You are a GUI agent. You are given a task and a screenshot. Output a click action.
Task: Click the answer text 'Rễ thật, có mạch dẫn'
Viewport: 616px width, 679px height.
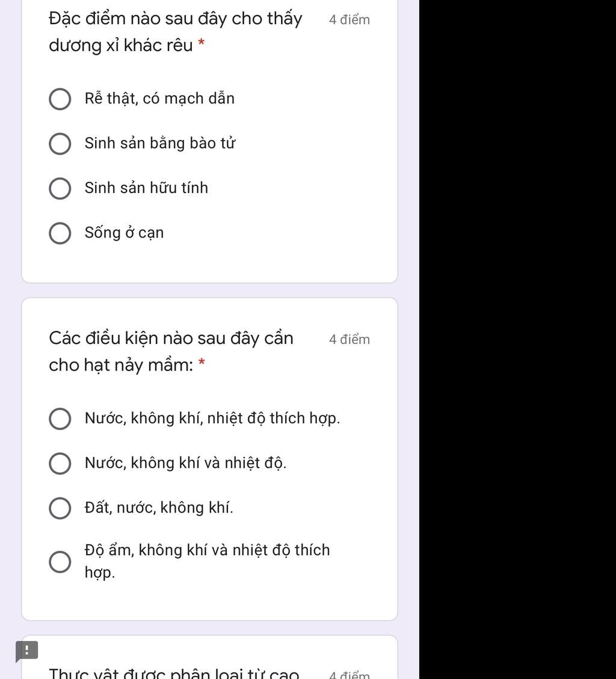pyautogui.click(x=159, y=99)
